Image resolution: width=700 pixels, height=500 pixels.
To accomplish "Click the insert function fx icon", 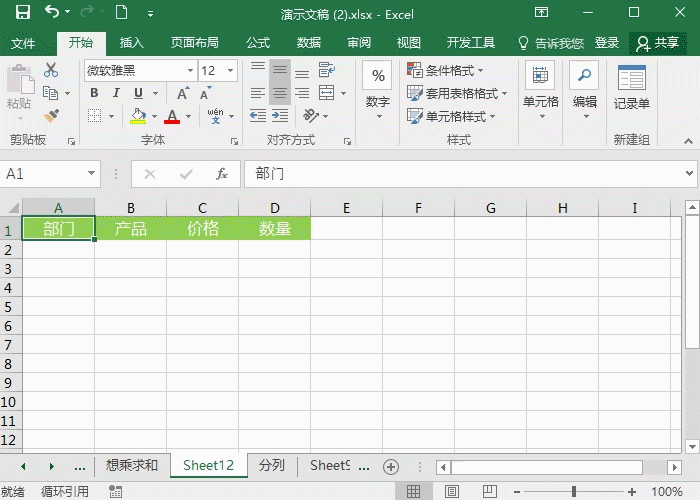I will coord(222,174).
